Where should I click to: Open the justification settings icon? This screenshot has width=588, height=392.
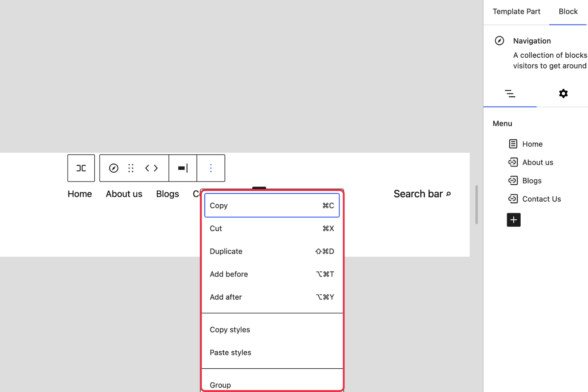[183, 168]
